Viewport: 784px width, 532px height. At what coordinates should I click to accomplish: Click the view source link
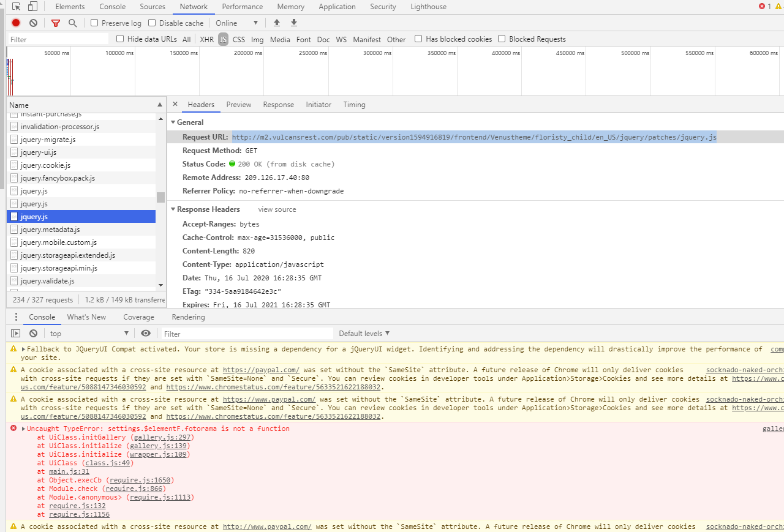tap(277, 209)
